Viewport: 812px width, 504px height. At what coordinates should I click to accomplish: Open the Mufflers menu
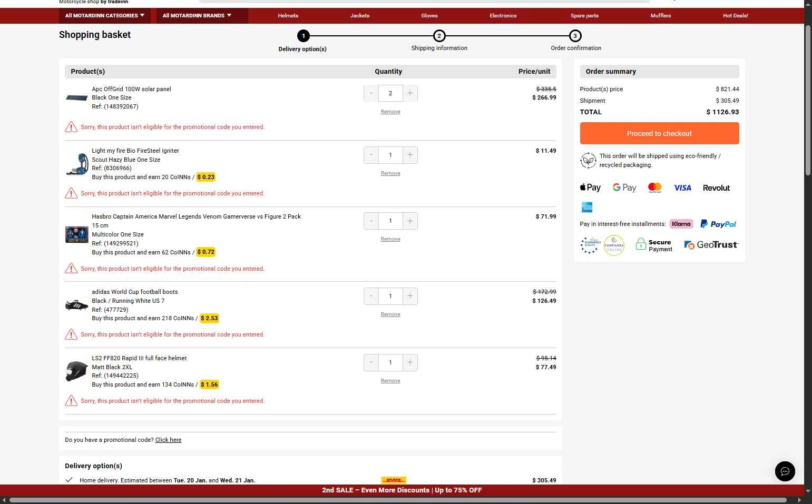click(x=660, y=16)
